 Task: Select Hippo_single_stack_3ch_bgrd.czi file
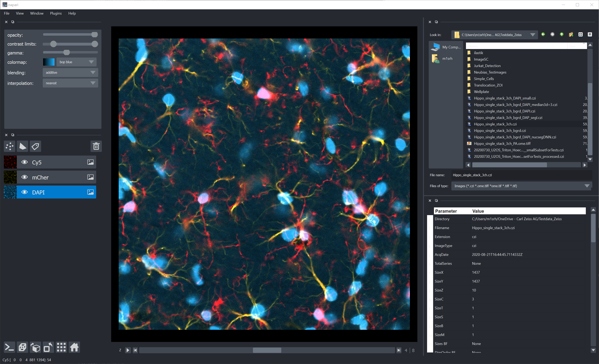(500, 131)
